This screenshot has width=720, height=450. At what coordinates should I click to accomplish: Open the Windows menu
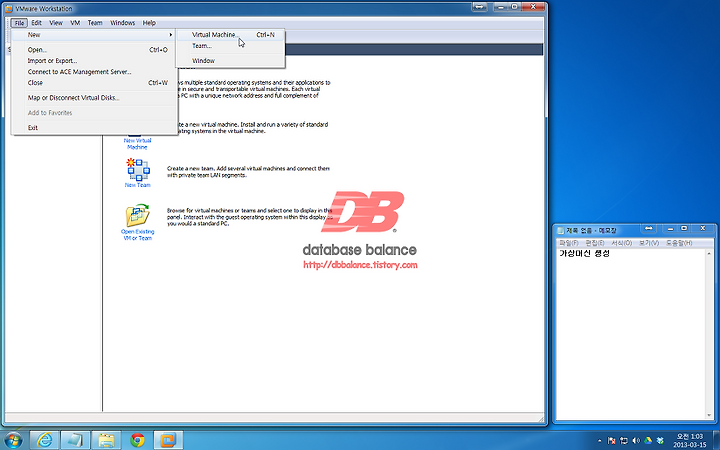[123, 23]
